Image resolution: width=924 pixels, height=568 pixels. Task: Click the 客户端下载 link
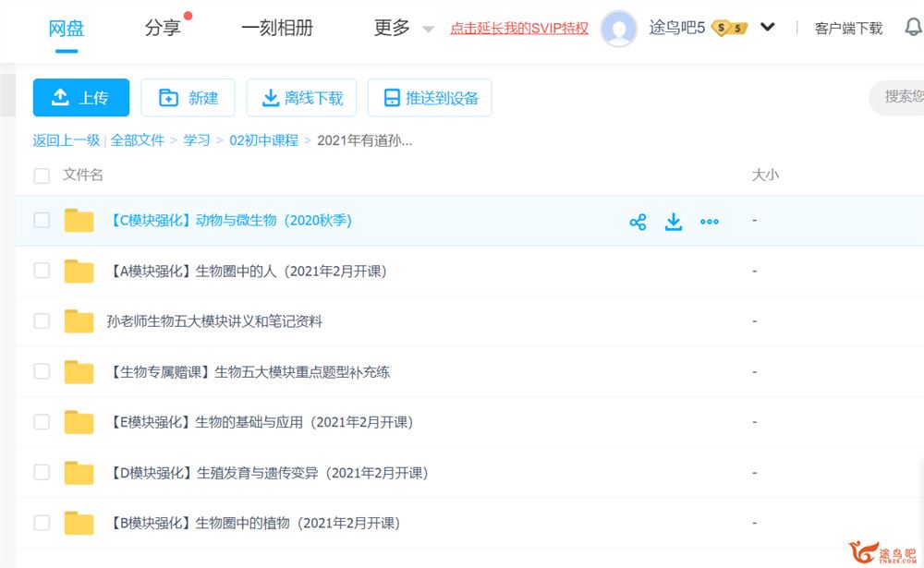click(x=848, y=29)
